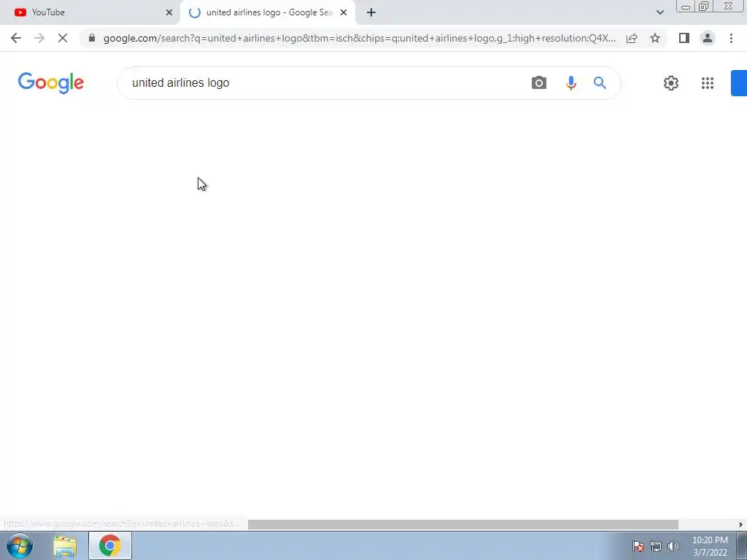Open Windows Explorer from taskbar
Screen dimensions: 747x560
pyautogui.click(x=65, y=545)
